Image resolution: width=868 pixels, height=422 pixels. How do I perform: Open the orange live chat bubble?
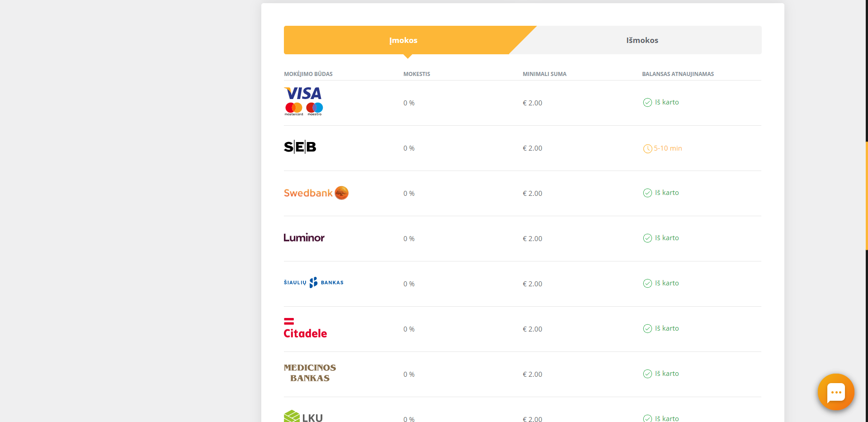pos(836,392)
